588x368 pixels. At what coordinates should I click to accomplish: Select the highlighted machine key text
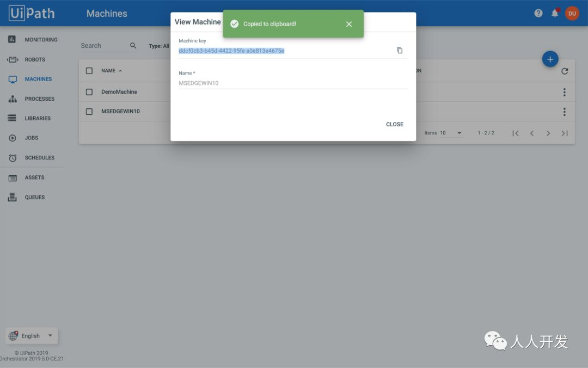(231, 51)
